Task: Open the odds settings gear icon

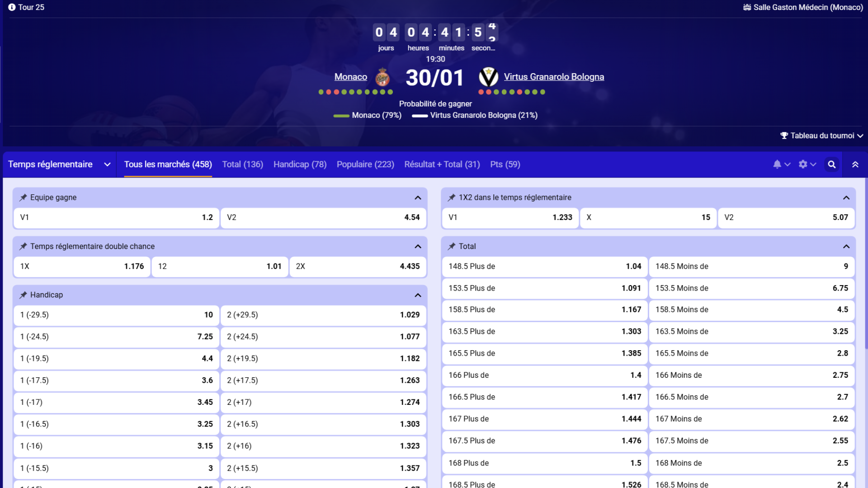Action: (804, 164)
